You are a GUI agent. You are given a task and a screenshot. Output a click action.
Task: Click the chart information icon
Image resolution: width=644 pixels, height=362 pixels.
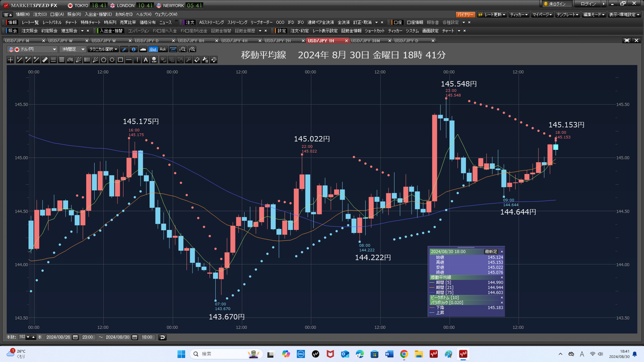coord(133,49)
